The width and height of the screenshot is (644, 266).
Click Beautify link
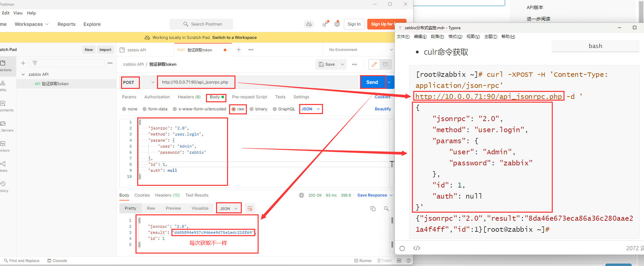(383, 109)
